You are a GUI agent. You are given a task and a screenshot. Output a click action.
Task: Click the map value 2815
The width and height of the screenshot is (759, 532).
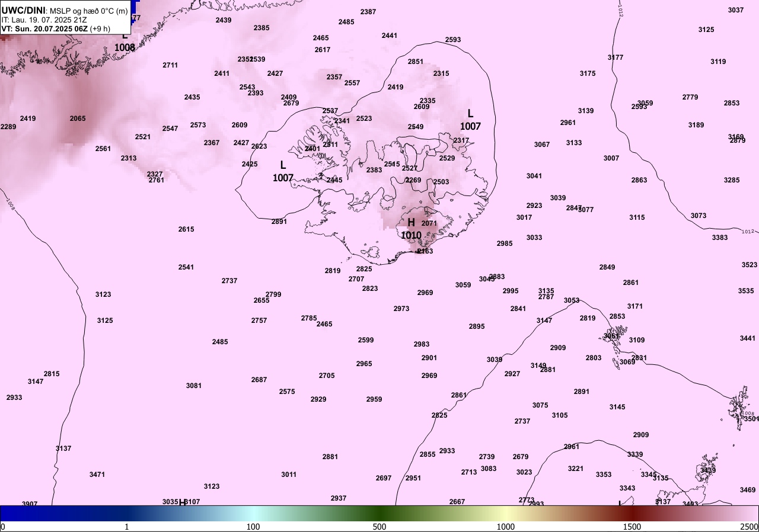[x=52, y=374]
